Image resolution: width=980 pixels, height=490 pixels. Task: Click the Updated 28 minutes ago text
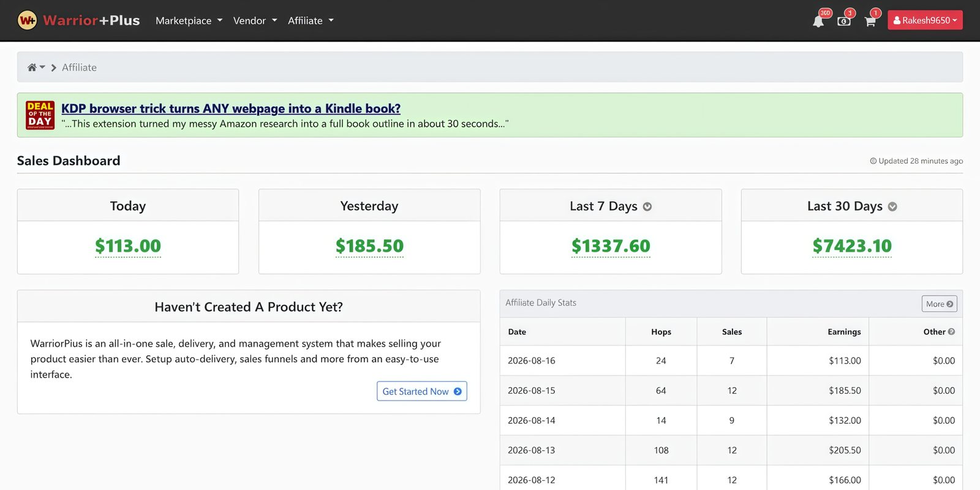[916, 161]
